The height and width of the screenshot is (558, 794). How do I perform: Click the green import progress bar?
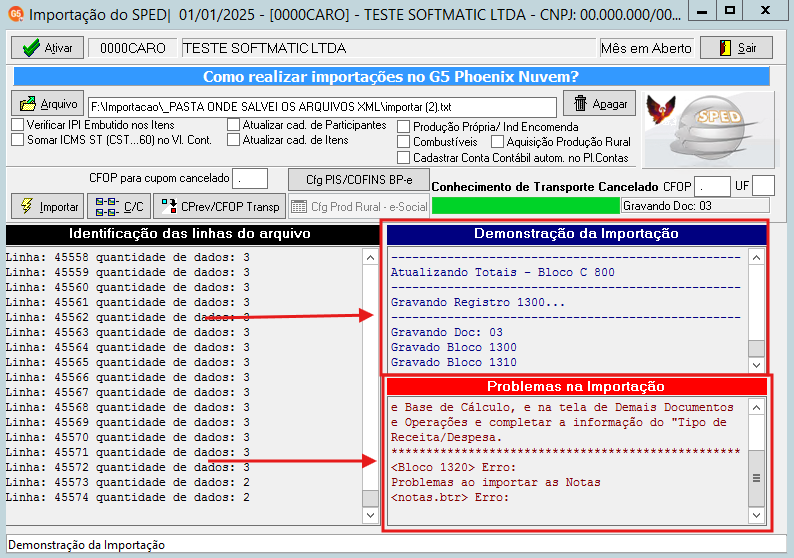(x=526, y=206)
